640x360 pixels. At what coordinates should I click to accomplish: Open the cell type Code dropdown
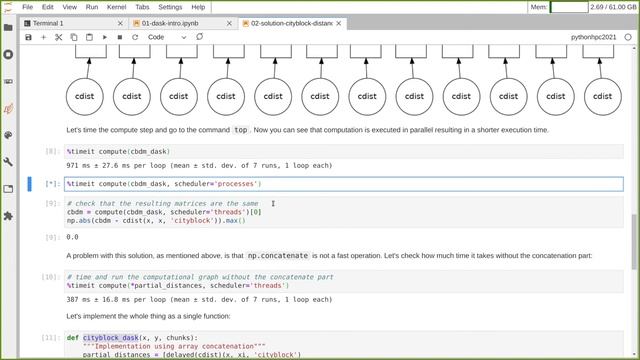click(x=167, y=37)
